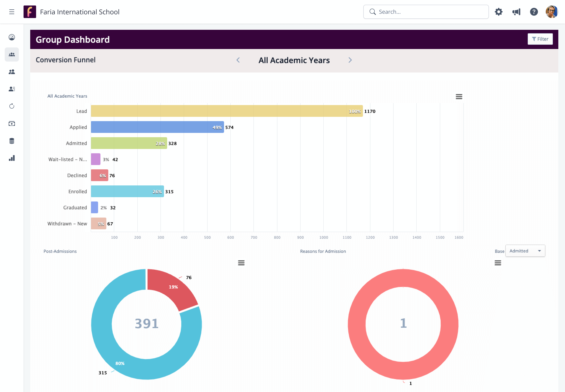The height and width of the screenshot is (392, 565).
Task: Go to previous academic year
Action: click(x=238, y=60)
